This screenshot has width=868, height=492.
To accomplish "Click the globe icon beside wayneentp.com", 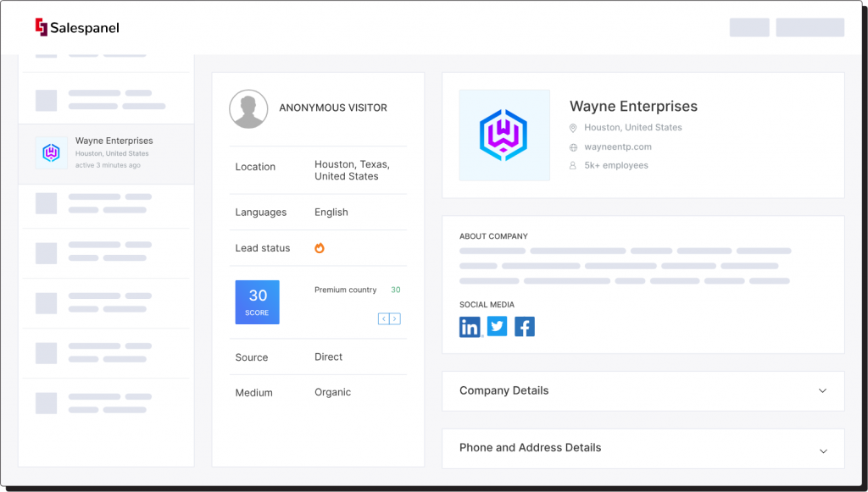I will (x=573, y=147).
